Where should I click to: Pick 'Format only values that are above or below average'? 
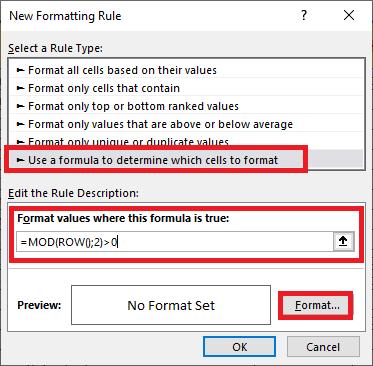click(186, 124)
